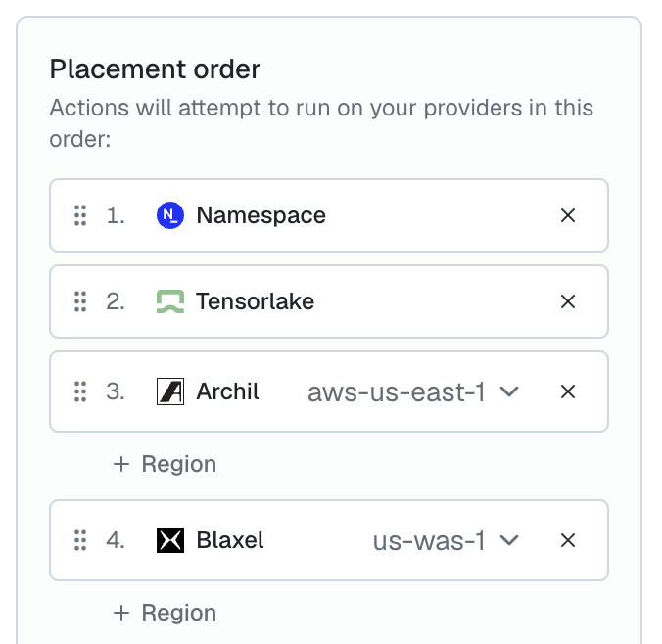Expand the chevron next to aws-us-east-1
This screenshot has height=644, width=662.
[x=509, y=391]
